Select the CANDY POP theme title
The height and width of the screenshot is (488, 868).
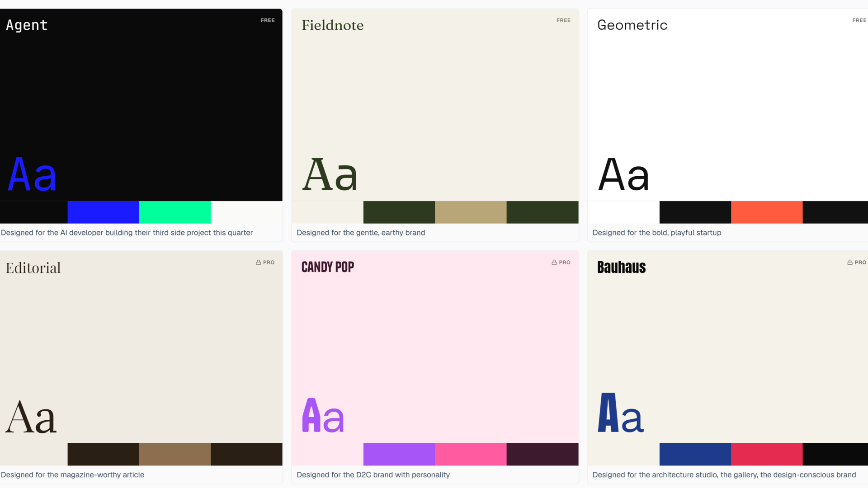tap(328, 267)
